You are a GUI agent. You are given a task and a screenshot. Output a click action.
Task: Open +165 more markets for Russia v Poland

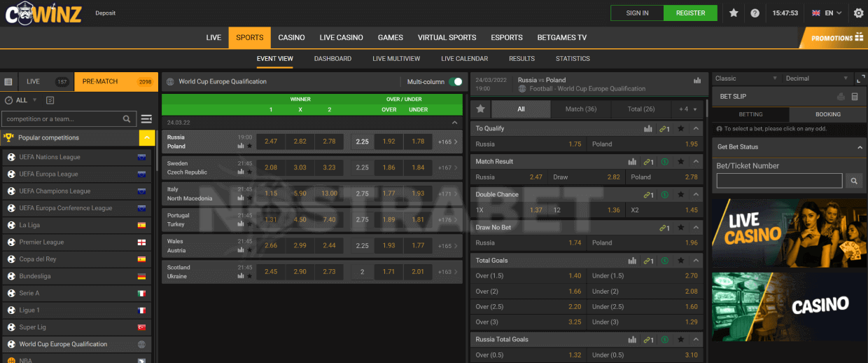[x=448, y=142]
